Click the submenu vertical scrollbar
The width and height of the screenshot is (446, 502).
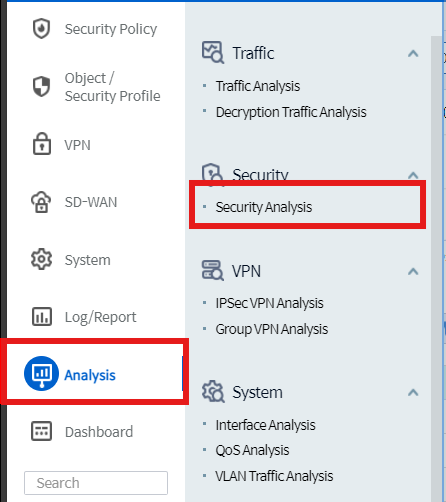pyautogui.click(x=436, y=269)
